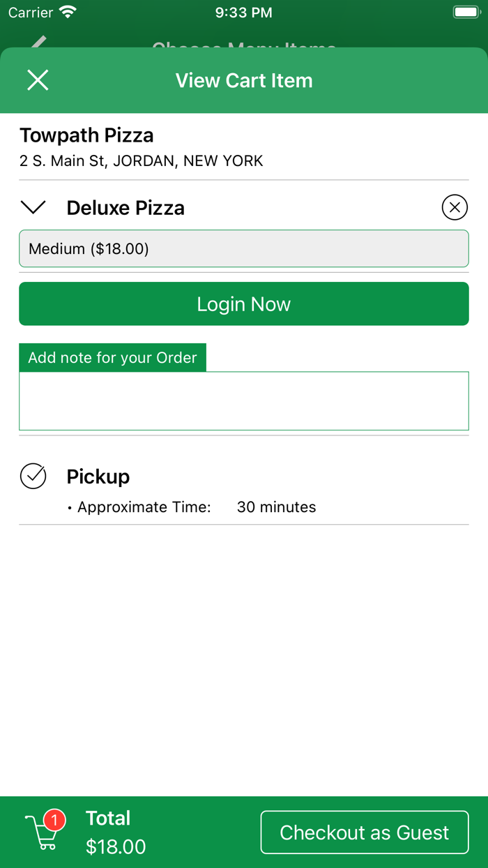This screenshot has height=868, width=488.
Task: Tap the 2 S. Main St address
Action: (142, 161)
